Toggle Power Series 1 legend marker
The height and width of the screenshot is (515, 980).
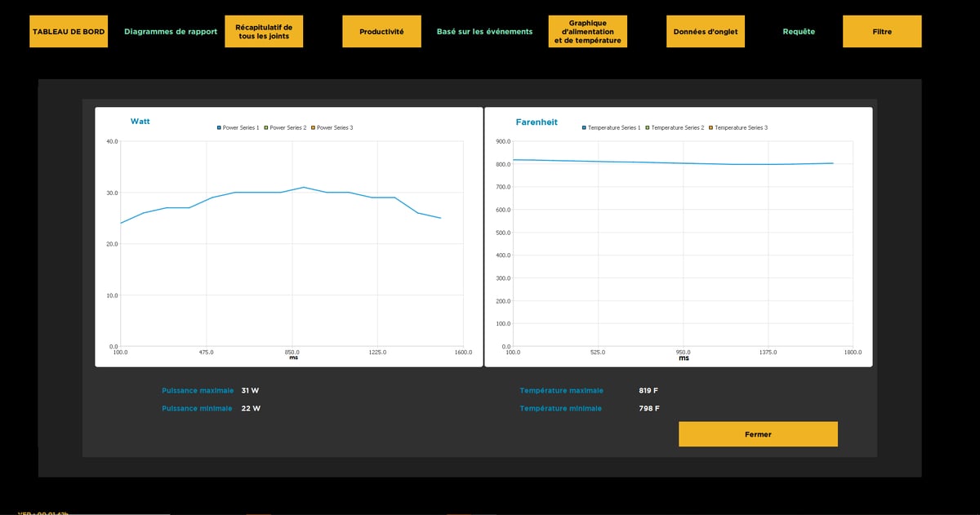[x=219, y=128]
